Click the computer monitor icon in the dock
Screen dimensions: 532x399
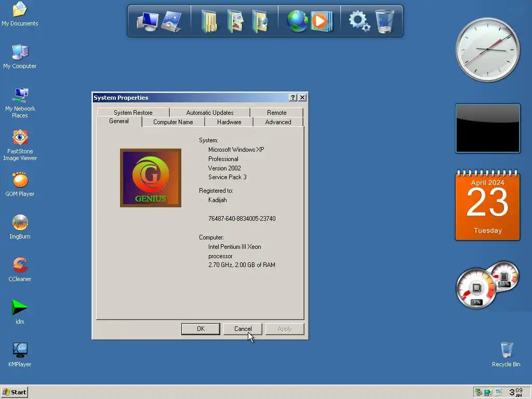[x=147, y=21]
